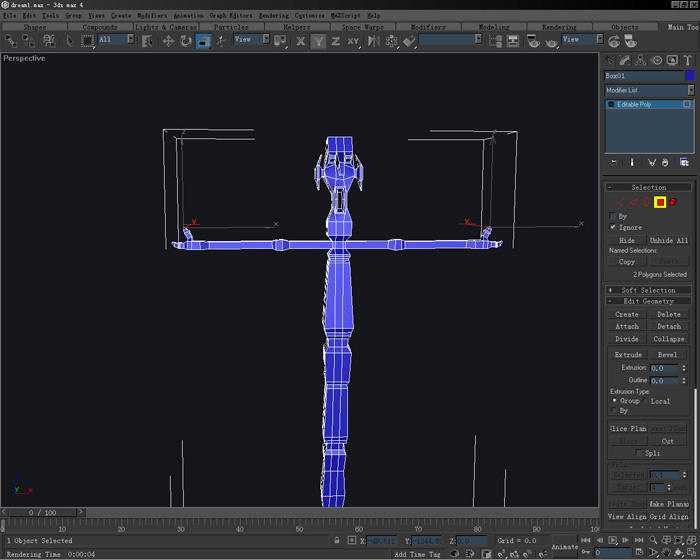Click the rectangular selection region icon
Viewport: 700px width, 560px height.
pyautogui.click(x=88, y=41)
